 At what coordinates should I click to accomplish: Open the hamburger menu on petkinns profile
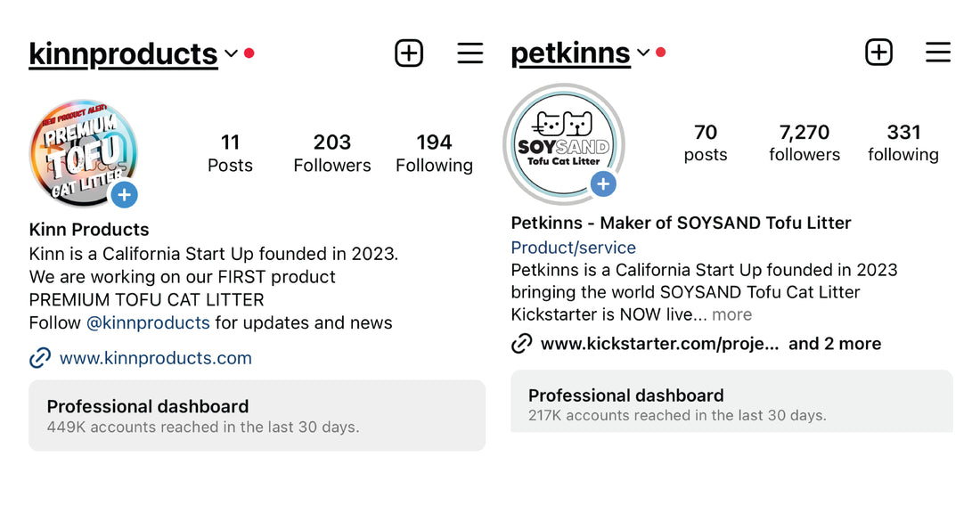[937, 53]
